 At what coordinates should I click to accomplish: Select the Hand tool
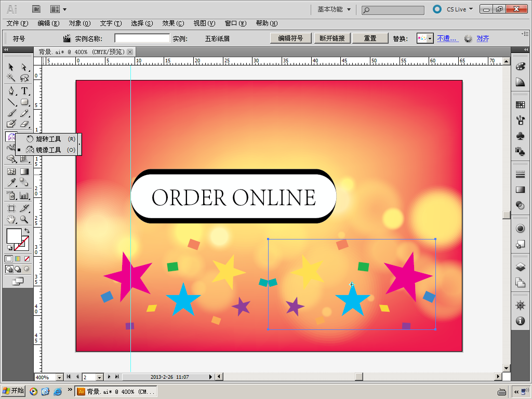(x=11, y=220)
